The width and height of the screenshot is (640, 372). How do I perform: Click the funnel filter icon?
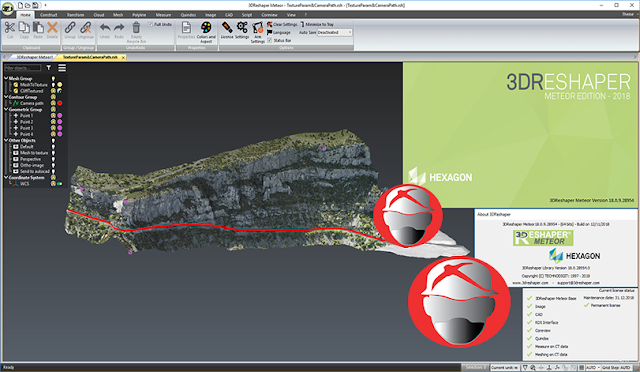click(49, 68)
